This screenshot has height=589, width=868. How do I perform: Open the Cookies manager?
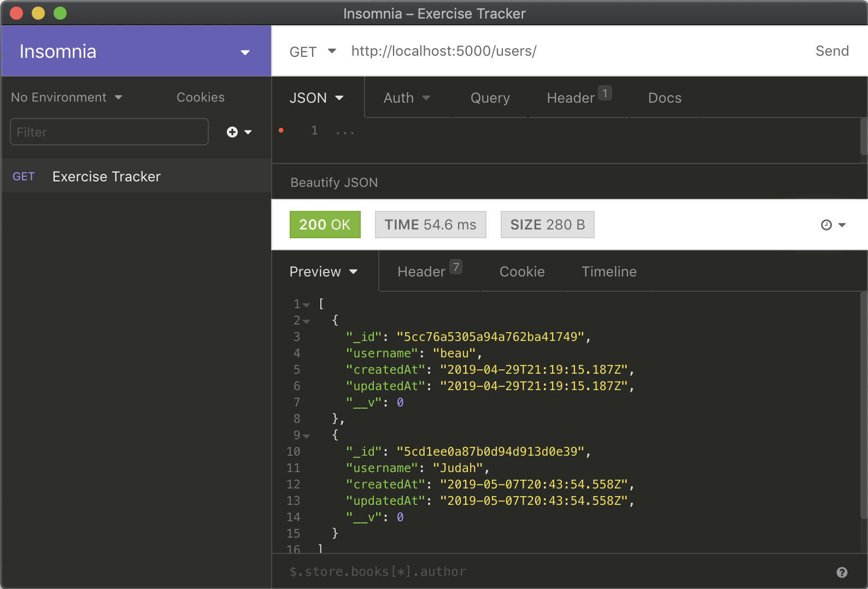201,97
